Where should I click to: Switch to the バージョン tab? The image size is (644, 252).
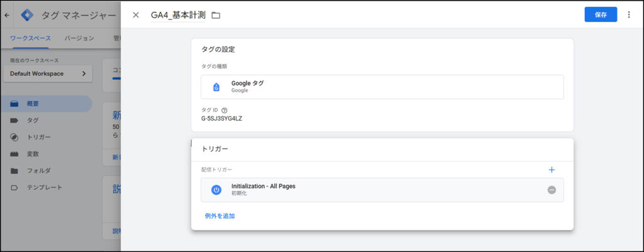coord(79,38)
